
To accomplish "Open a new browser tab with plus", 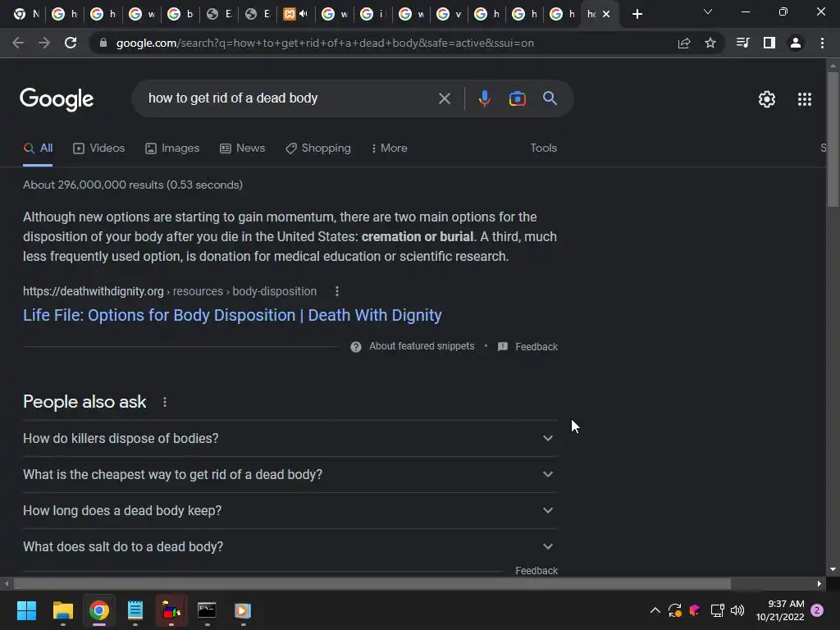I will coord(637,14).
